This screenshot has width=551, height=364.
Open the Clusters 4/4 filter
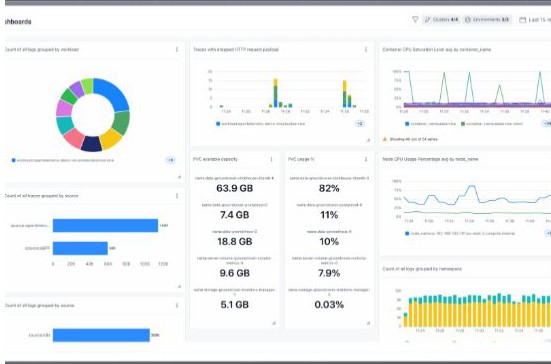[x=441, y=20]
